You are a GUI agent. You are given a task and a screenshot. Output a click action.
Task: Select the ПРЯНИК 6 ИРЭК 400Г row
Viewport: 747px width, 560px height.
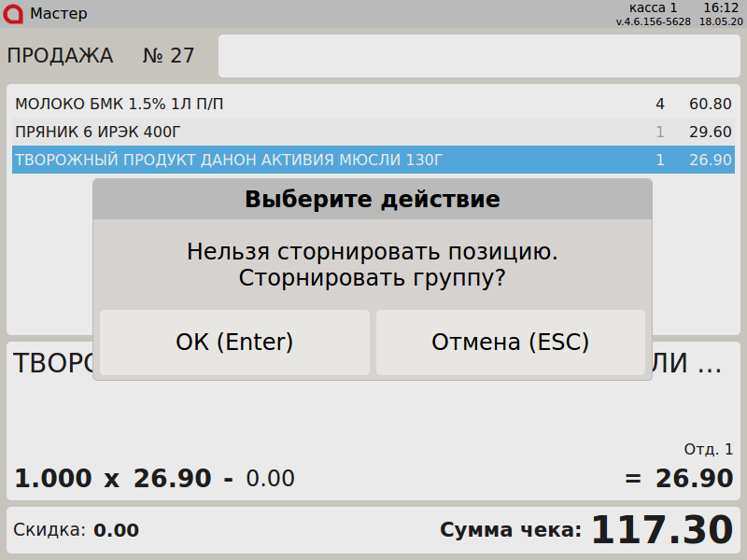click(280, 132)
